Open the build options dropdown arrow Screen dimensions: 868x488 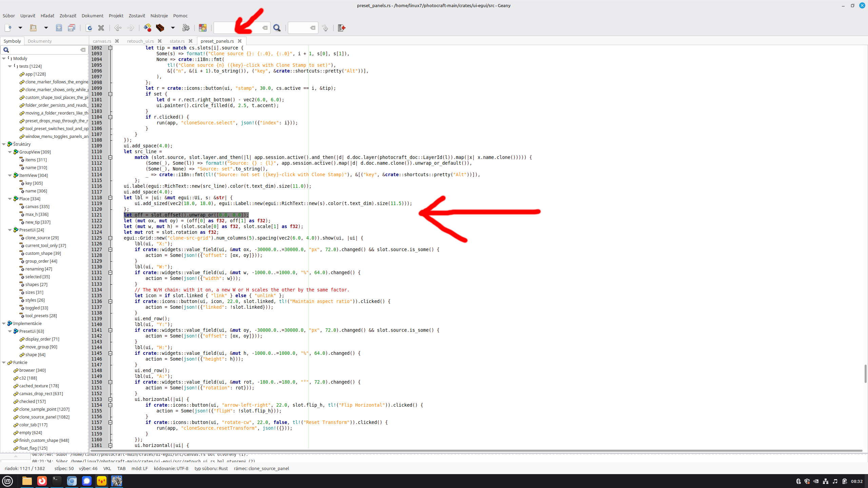point(173,28)
